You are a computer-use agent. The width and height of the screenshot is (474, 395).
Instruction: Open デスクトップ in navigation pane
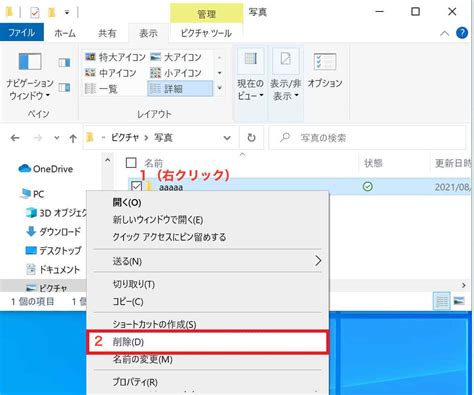[53, 250]
